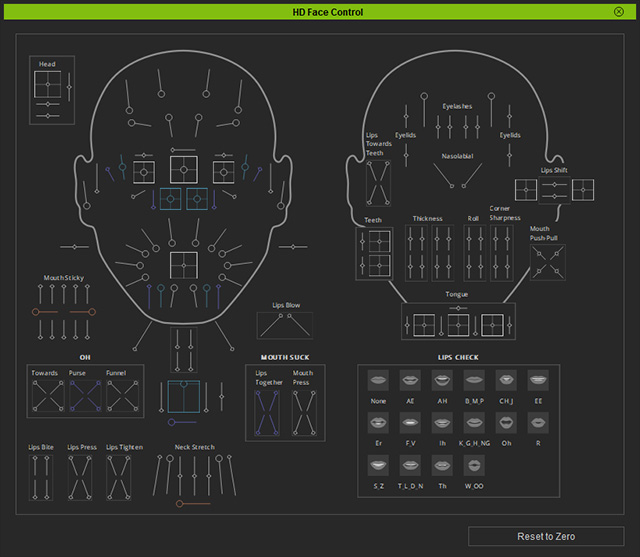The image size is (640, 557).
Task: Click the Mouth Press control in Mouth Suck
Action: (x=304, y=413)
